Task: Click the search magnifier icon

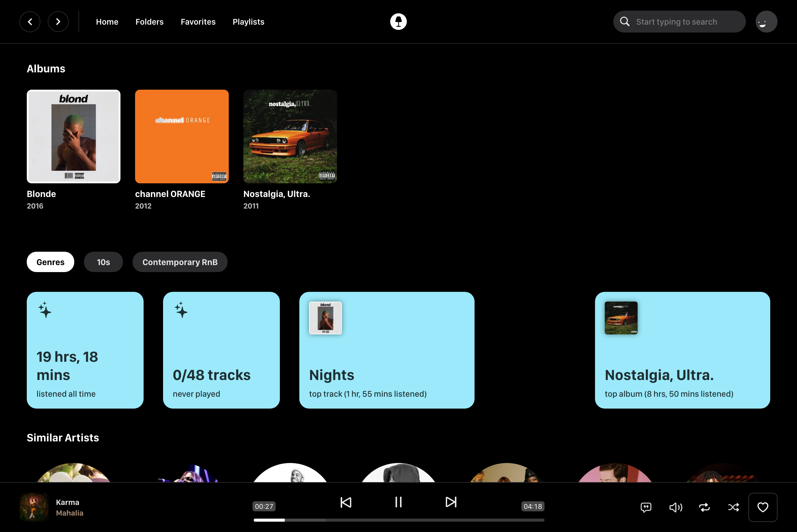Action: click(x=625, y=22)
